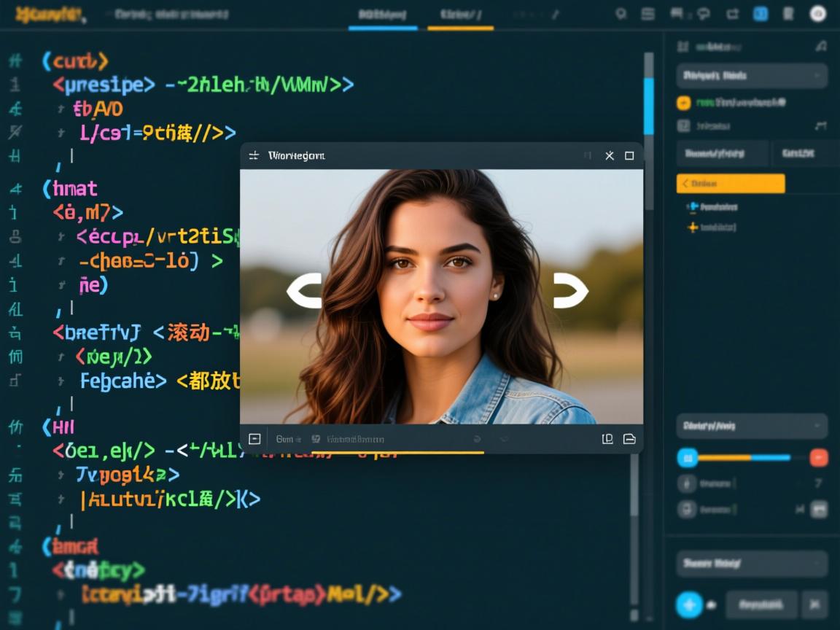
Task: Click the round blue plus button in sidebar
Action: [689, 604]
